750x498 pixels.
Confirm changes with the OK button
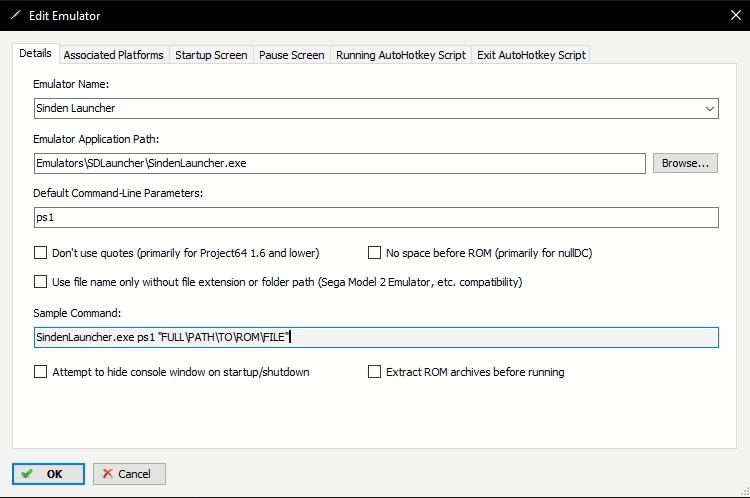click(48, 474)
